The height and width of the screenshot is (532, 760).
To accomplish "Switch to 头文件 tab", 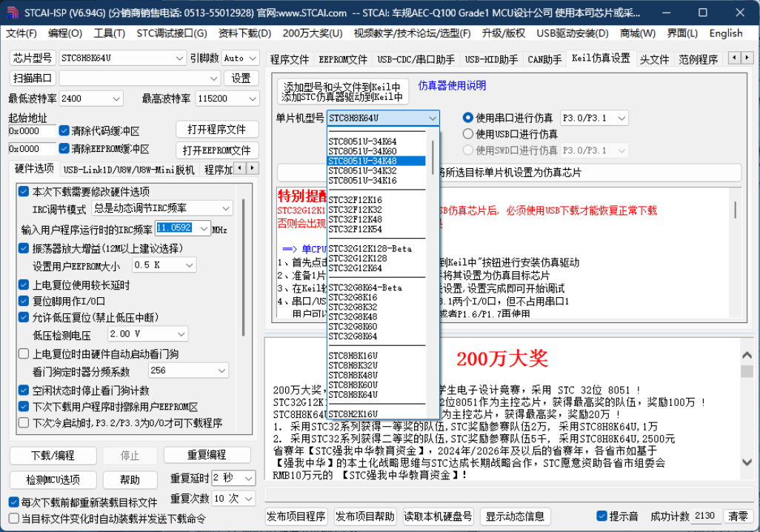I will 654,60.
